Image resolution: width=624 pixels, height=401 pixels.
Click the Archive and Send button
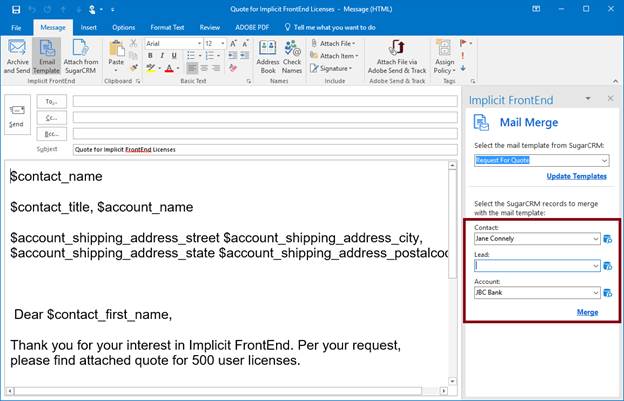[17, 56]
